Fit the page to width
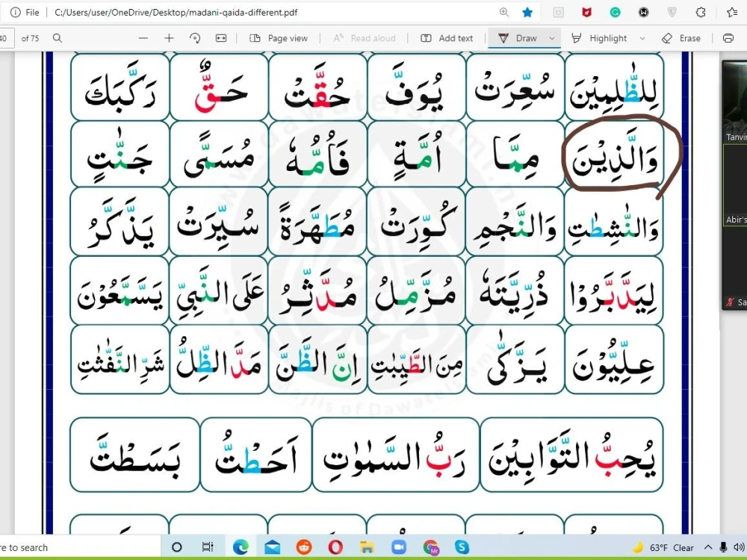The width and height of the screenshot is (747, 560). (x=220, y=38)
